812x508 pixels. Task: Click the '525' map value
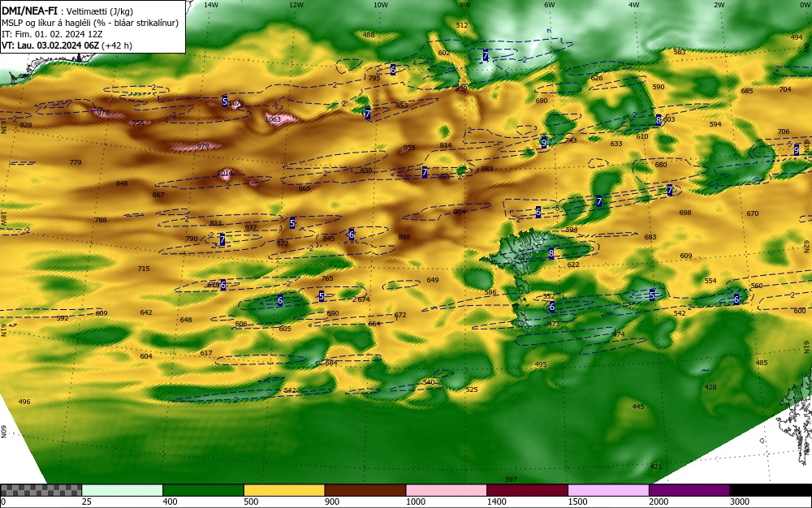click(x=472, y=390)
